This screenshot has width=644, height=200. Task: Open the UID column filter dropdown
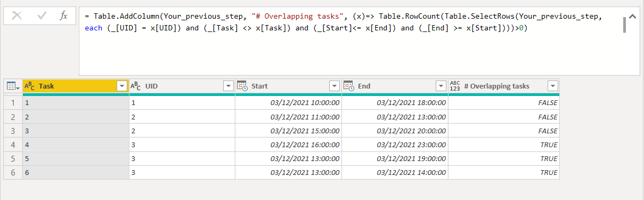(x=228, y=86)
